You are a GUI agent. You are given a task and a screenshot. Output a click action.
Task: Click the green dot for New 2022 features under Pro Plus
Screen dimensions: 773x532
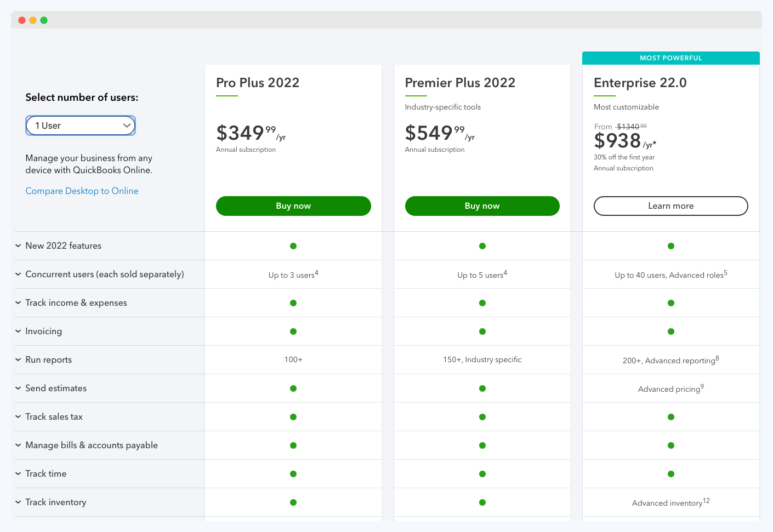293,246
